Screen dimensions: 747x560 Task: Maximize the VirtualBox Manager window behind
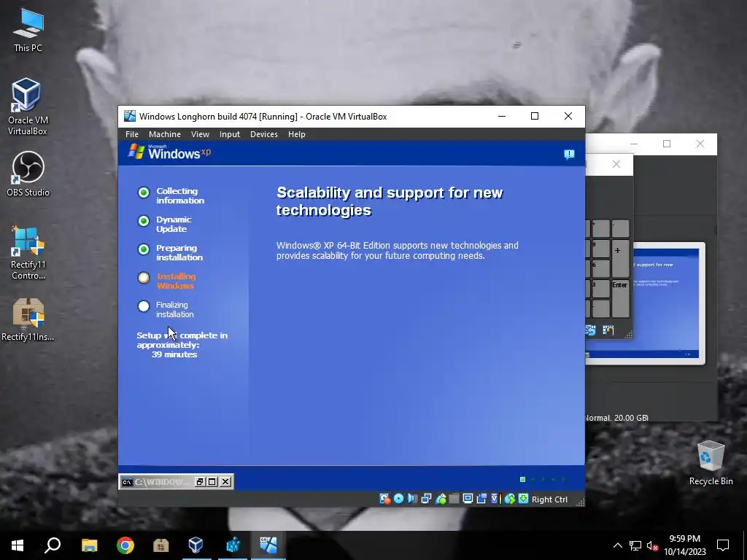[x=667, y=144]
